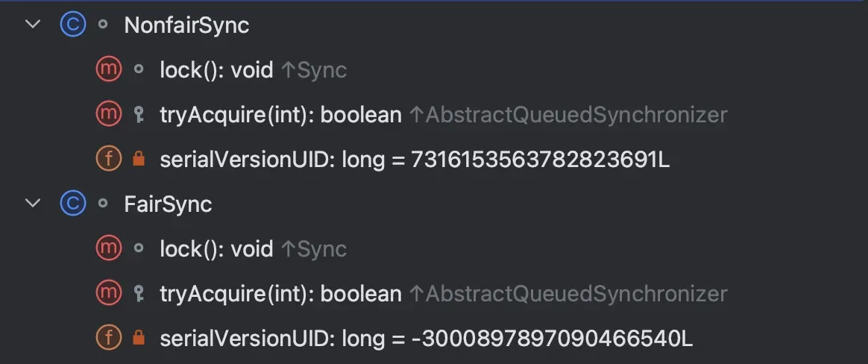The width and height of the screenshot is (868, 364).
Task: Select the FairSync class name
Action: [x=168, y=204]
